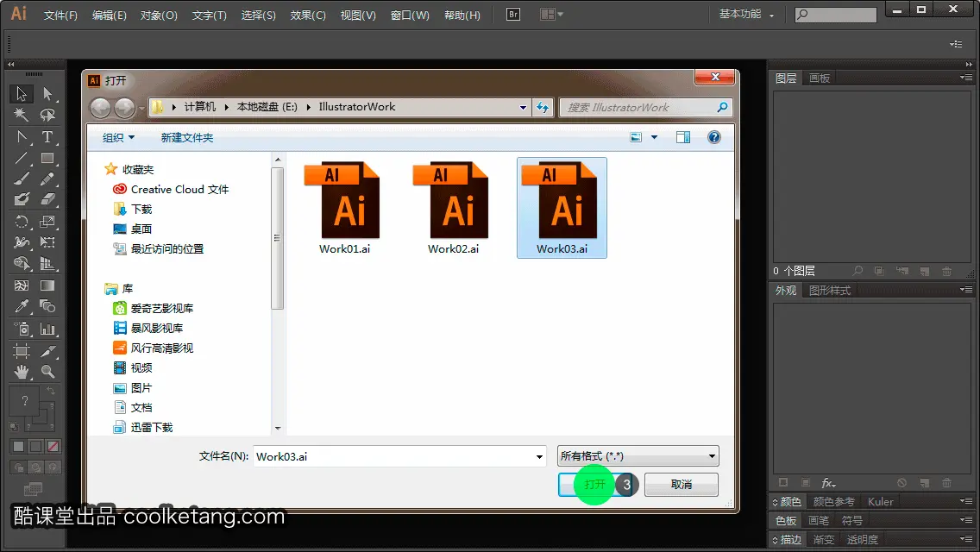Open the file format 所有格式 combo box
980x552 pixels.
click(x=638, y=455)
